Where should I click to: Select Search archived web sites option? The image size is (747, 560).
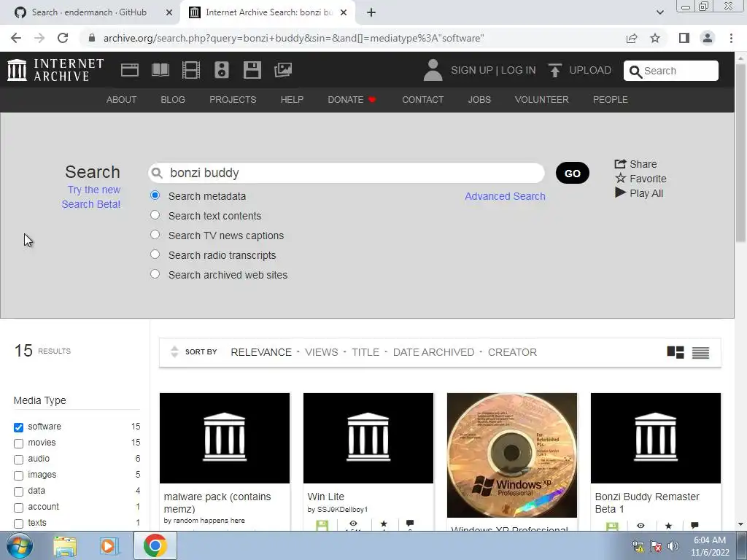click(x=155, y=274)
